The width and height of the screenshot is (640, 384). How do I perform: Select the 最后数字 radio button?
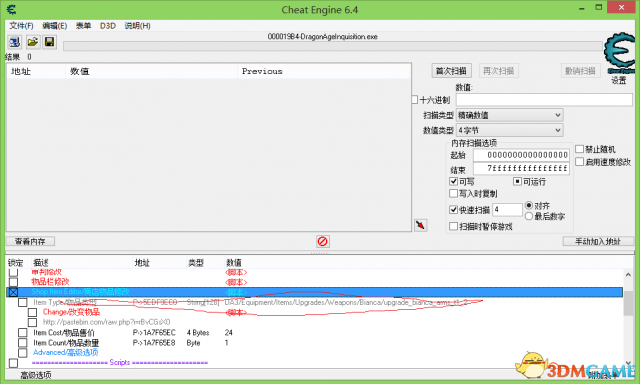pos(529,216)
